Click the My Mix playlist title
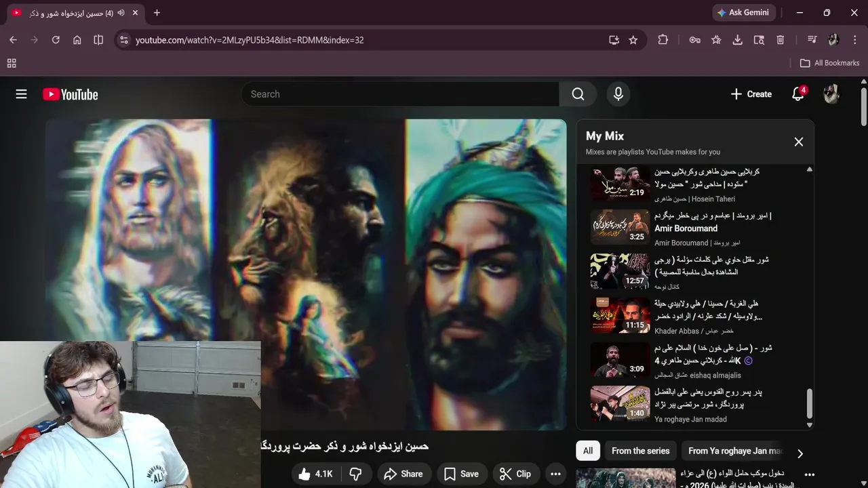This screenshot has height=488, width=868. (x=605, y=136)
